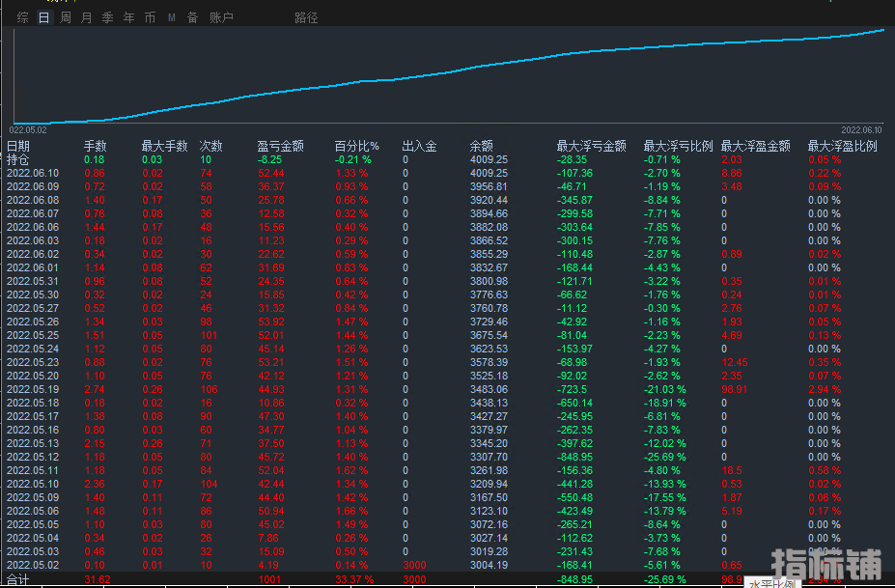Viewport: 895px width, 588px height.
Task: Select the 日 daily tab
Action: click(43, 17)
